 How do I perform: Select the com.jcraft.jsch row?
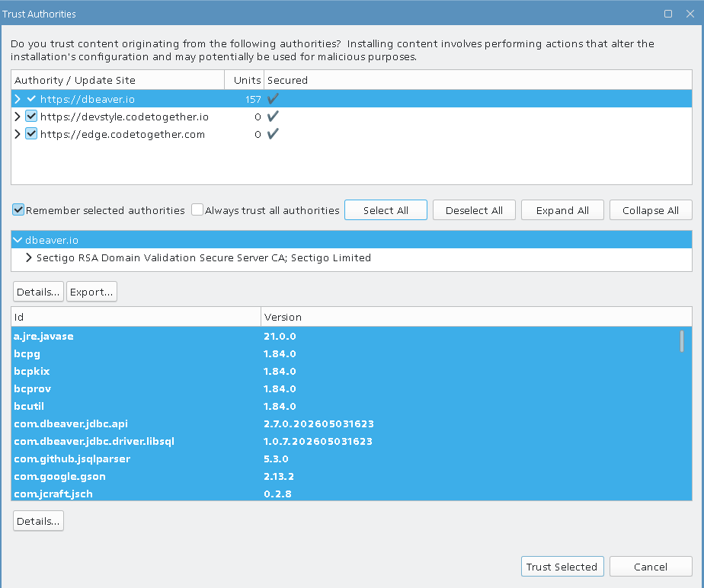click(x=351, y=493)
